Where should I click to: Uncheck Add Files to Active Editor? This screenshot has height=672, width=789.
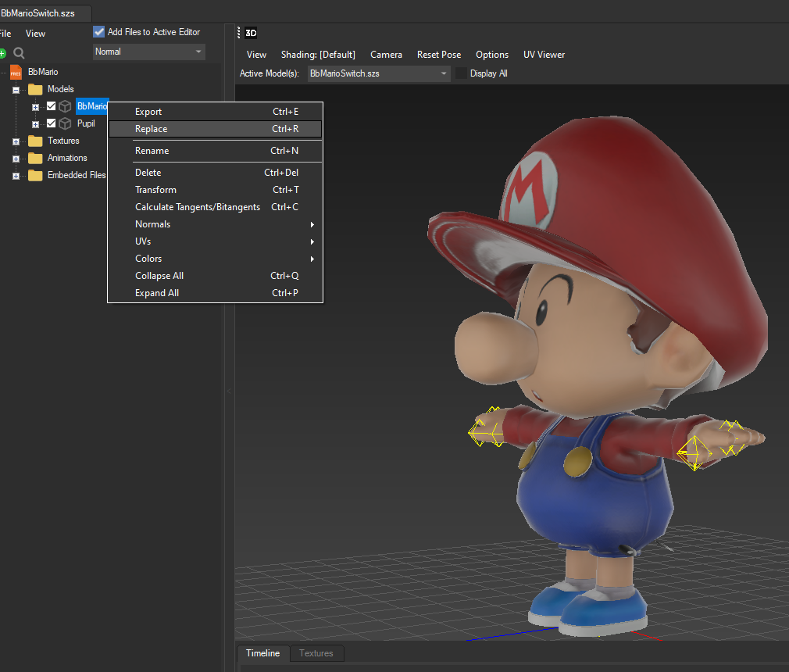click(98, 32)
